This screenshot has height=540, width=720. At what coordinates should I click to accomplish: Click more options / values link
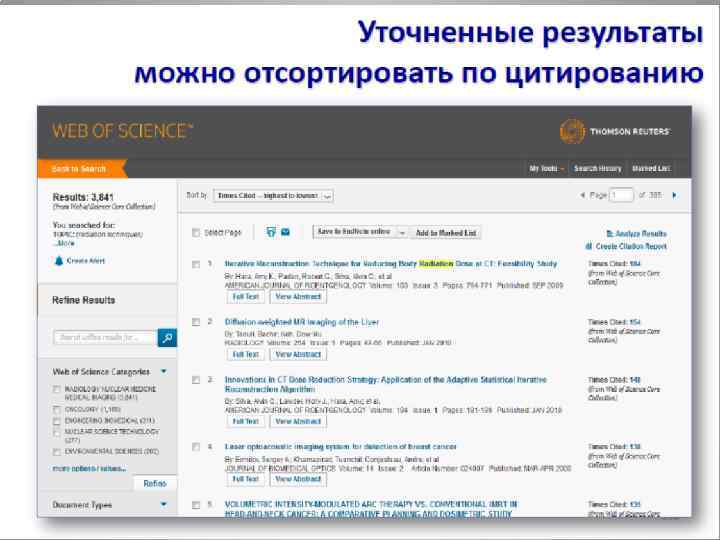90,469
